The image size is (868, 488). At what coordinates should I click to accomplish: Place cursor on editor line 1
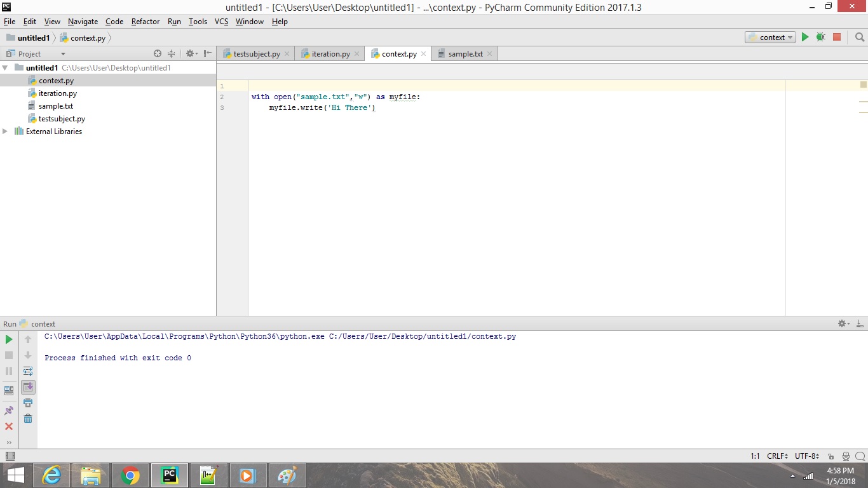(517, 86)
